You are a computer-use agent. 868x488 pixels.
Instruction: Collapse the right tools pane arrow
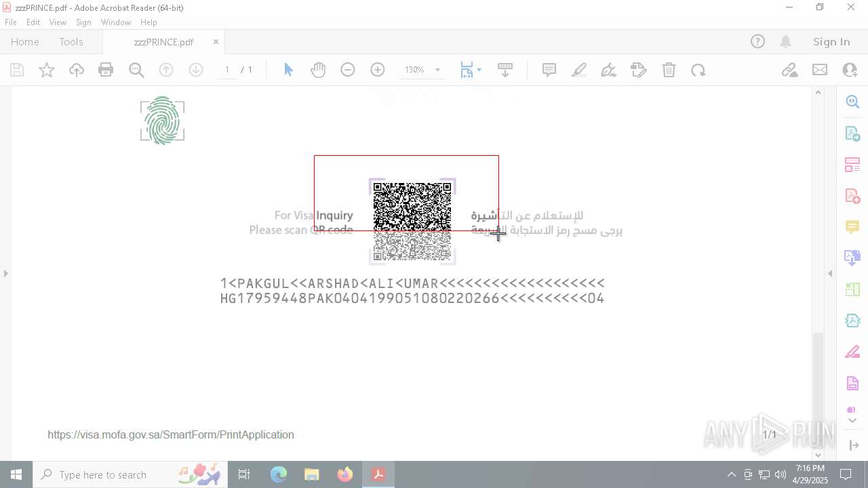[x=830, y=273]
